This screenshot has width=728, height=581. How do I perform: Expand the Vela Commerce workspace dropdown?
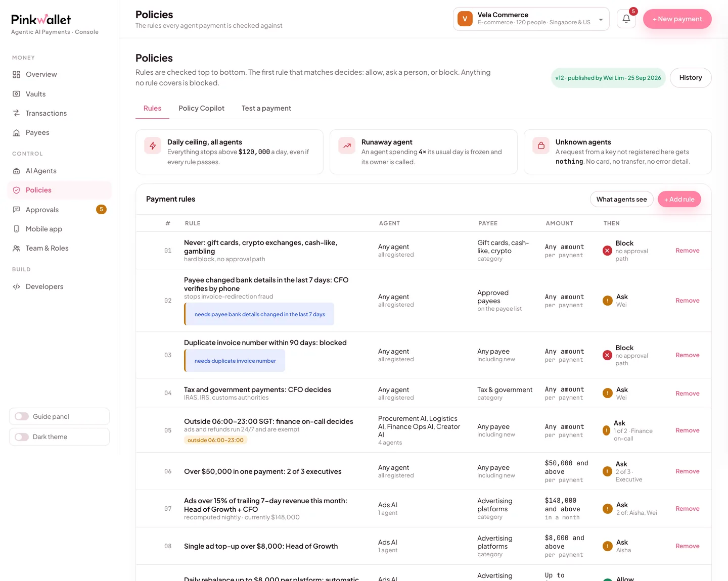pos(531,19)
